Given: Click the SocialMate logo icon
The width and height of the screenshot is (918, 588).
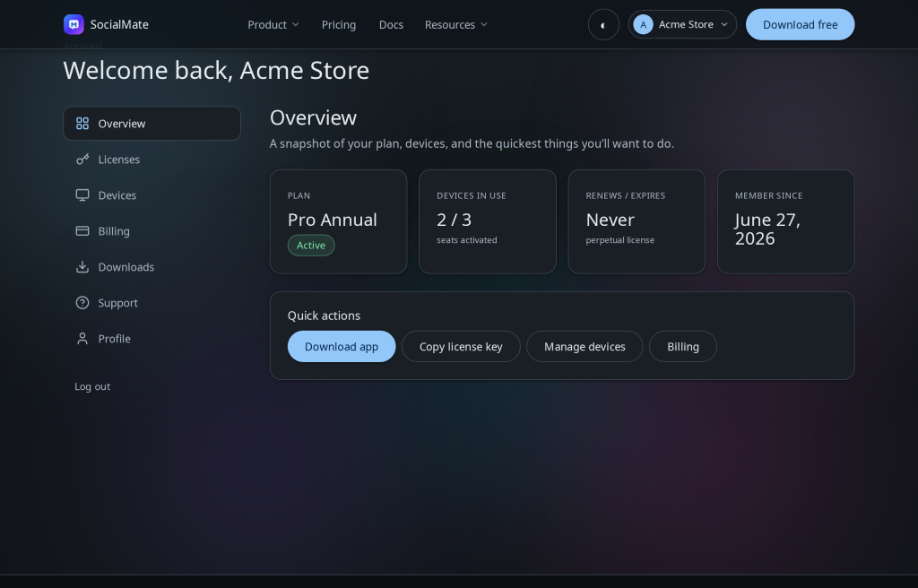Looking at the screenshot, I should point(74,24).
